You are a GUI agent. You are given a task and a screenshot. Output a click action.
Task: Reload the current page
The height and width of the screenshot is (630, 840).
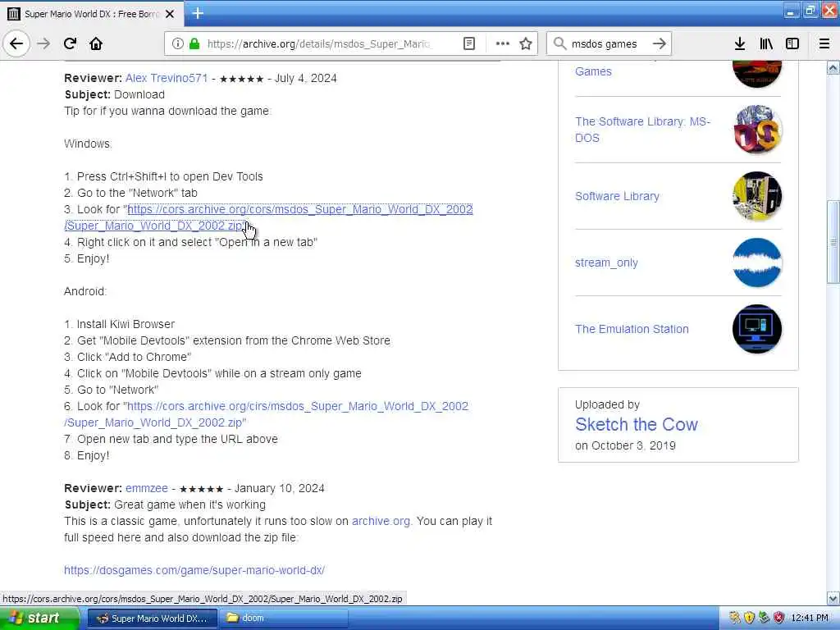[x=71, y=43]
